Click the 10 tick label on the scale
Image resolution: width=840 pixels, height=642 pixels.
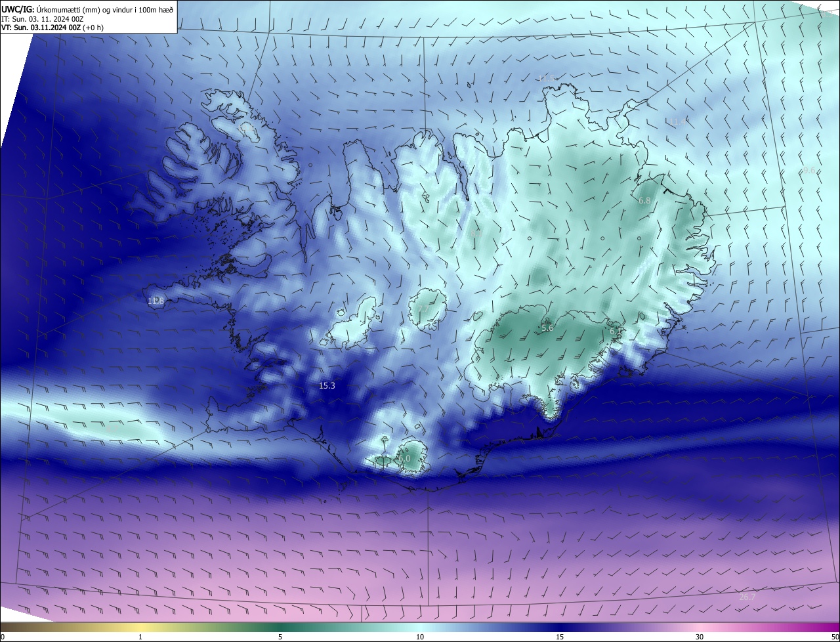(x=420, y=637)
